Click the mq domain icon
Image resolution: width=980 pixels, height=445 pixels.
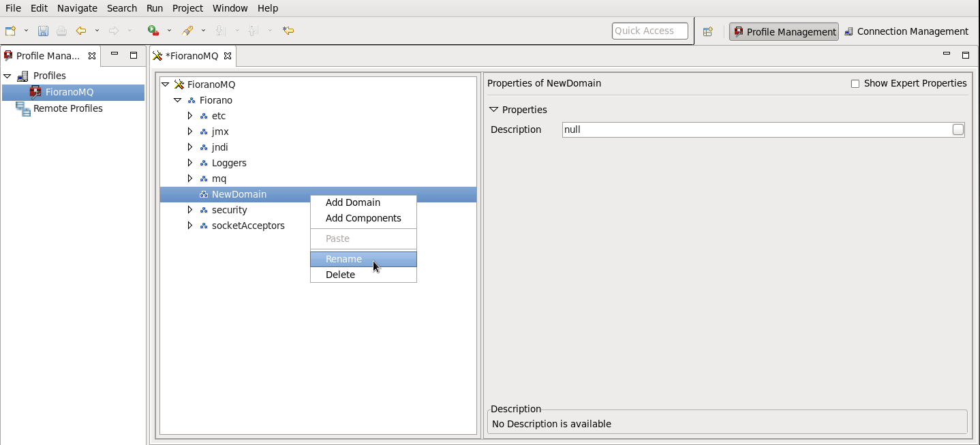203,179
